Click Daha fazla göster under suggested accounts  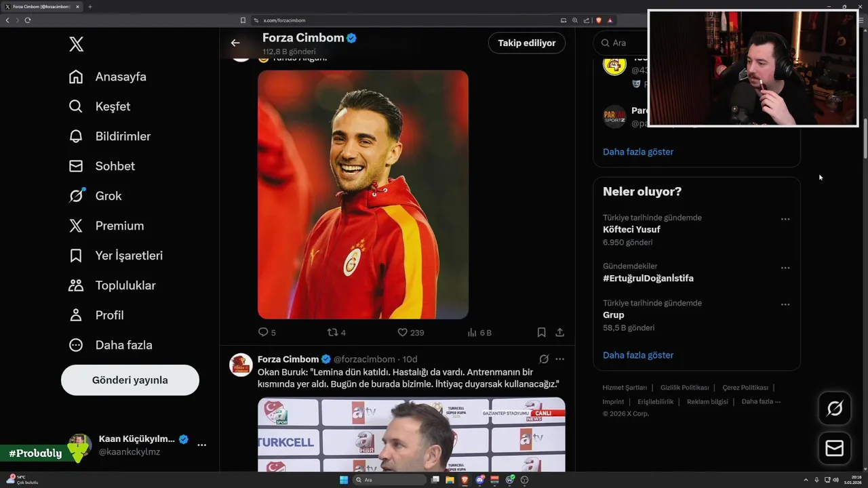pyautogui.click(x=638, y=152)
